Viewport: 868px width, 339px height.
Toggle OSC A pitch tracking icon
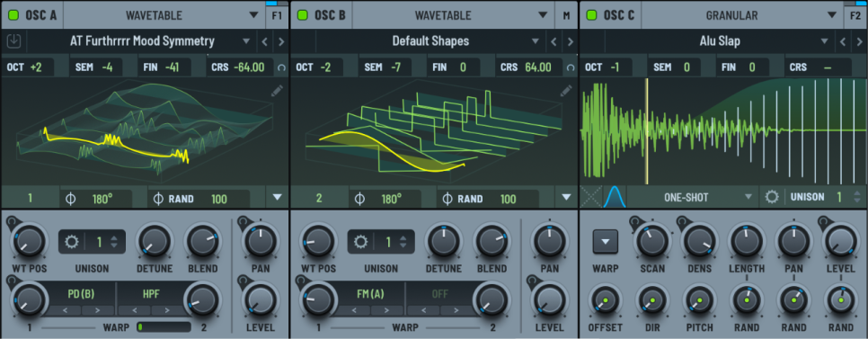coord(282,68)
